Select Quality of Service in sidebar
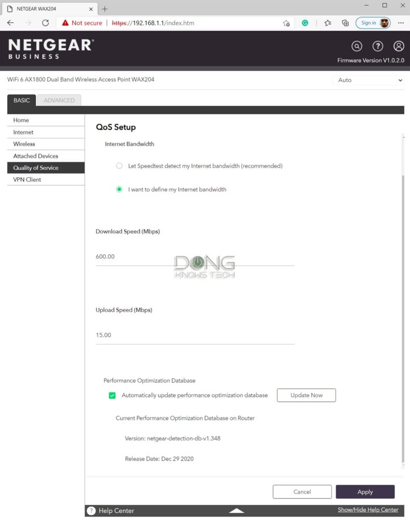This screenshot has height=532, width=410. click(x=46, y=168)
